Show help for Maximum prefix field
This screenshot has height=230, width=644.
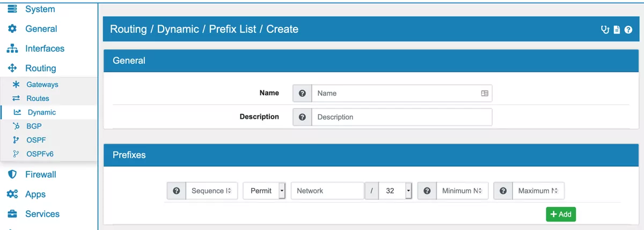click(503, 191)
